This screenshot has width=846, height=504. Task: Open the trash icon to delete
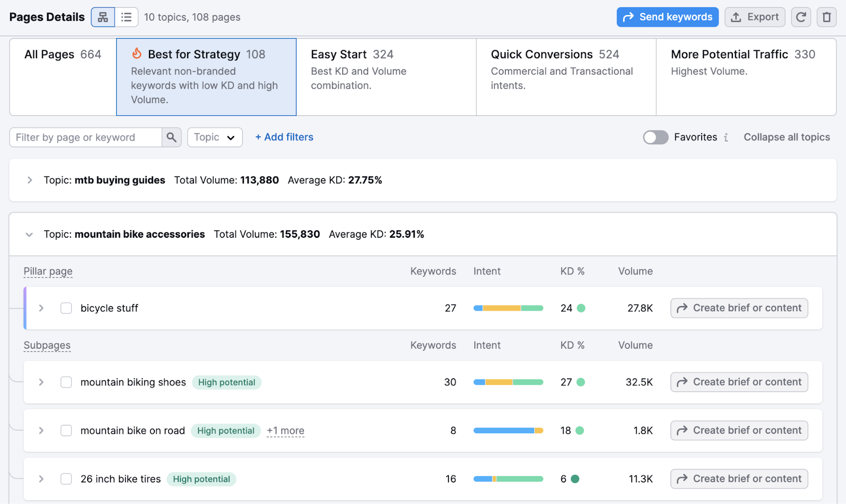point(826,16)
